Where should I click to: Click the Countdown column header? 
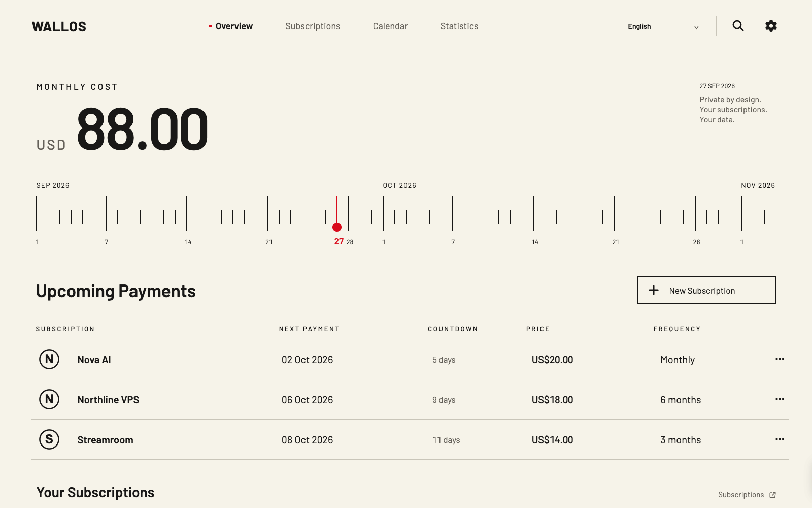point(453,329)
